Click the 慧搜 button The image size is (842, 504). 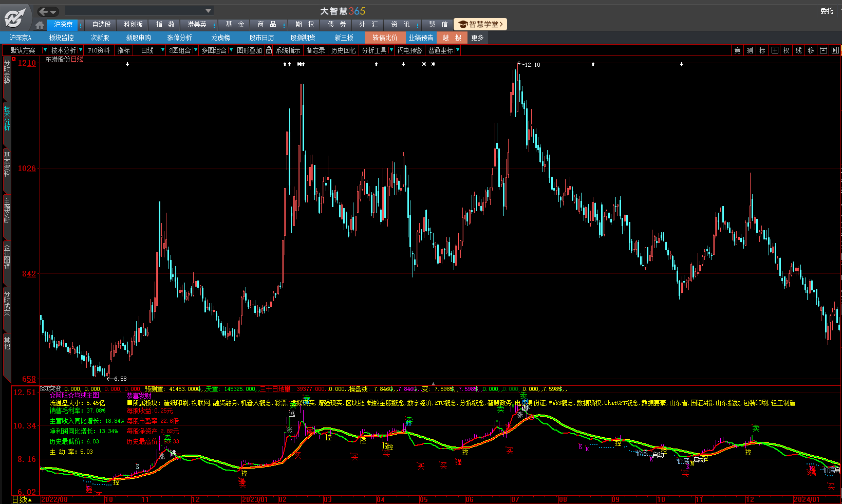(x=452, y=38)
